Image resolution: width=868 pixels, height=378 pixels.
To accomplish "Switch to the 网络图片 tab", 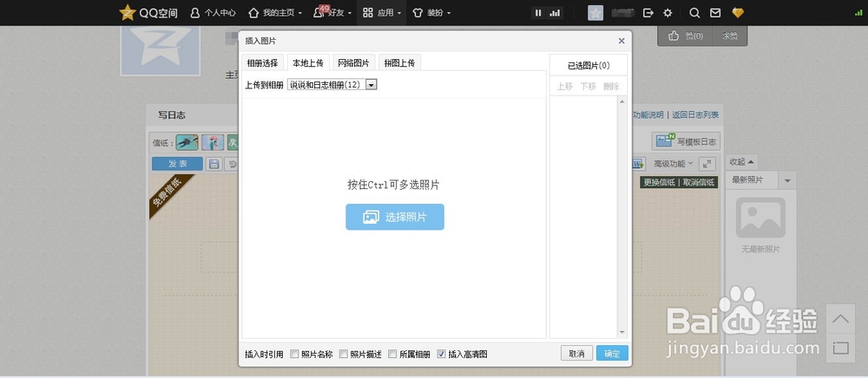I will (353, 63).
